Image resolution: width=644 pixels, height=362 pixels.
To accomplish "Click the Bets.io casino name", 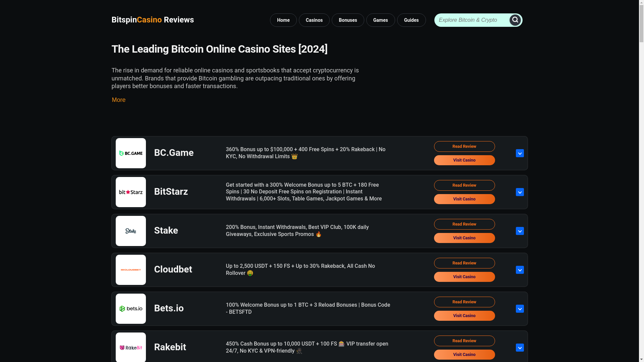I will (x=169, y=308).
